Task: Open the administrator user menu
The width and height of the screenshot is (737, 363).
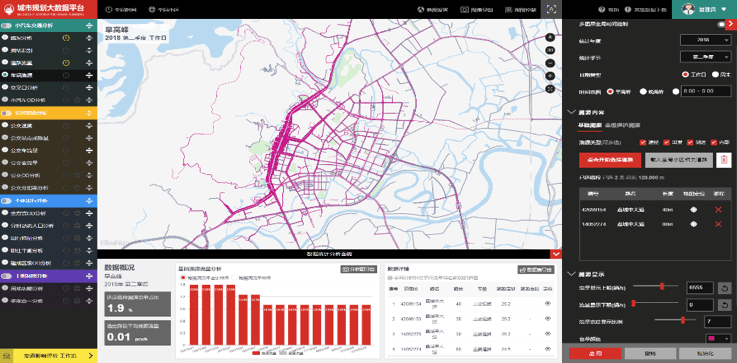Action: pos(705,9)
